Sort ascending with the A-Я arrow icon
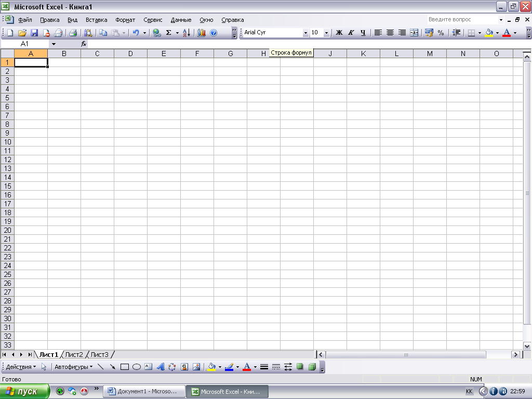This screenshot has height=399, width=532. (x=187, y=33)
